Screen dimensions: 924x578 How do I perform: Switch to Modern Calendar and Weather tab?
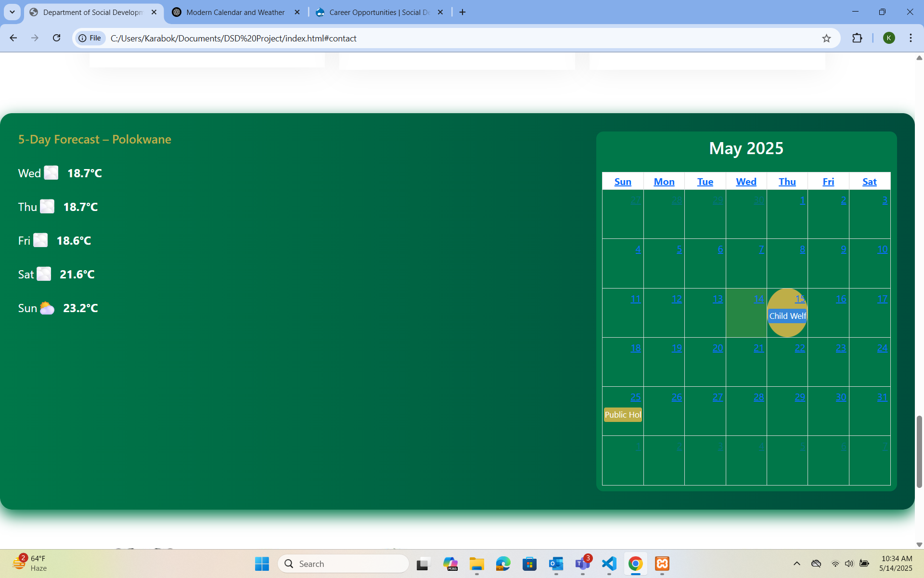235,12
